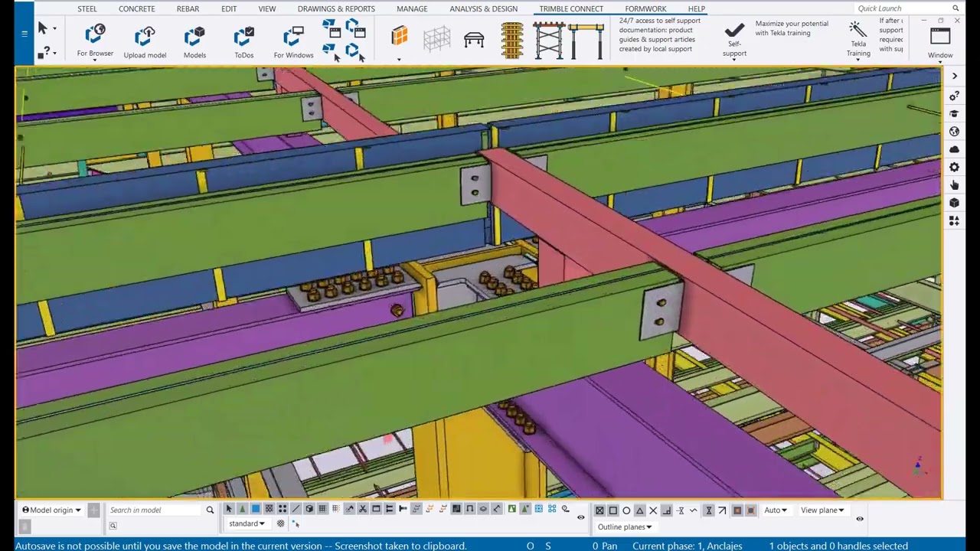Open the HELP ribbon tab

pos(697,8)
